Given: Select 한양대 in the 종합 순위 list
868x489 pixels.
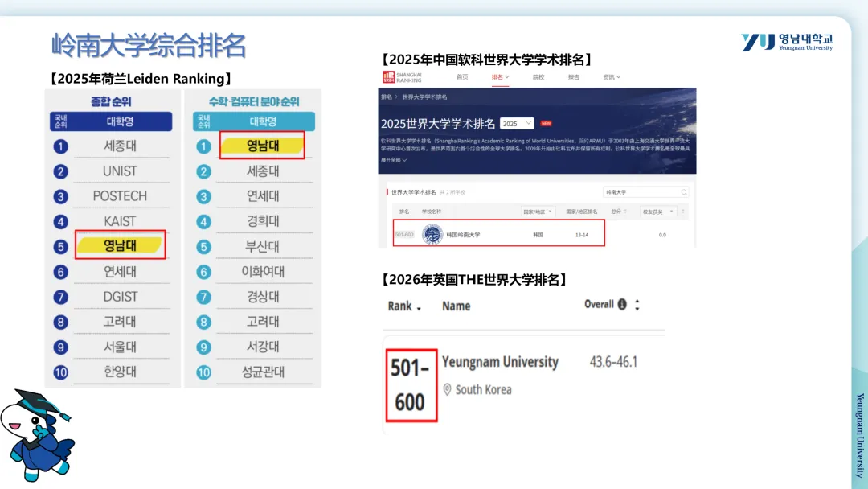Looking at the screenshot, I should pyautogui.click(x=120, y=372).
